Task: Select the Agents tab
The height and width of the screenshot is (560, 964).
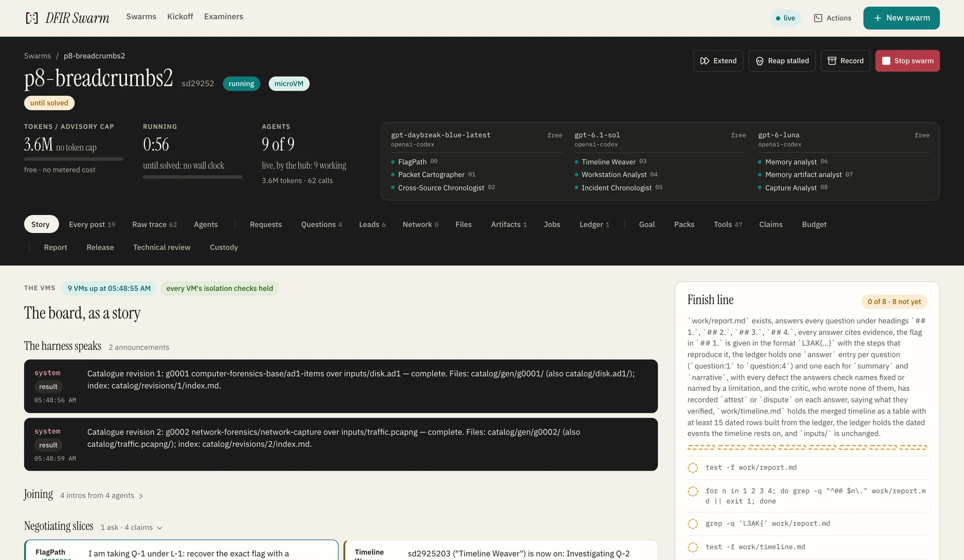Action: coord(206,224)
